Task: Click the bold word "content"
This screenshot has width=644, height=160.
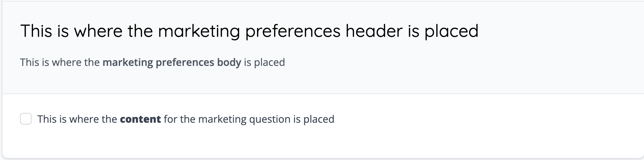Action: coord(140,119)
